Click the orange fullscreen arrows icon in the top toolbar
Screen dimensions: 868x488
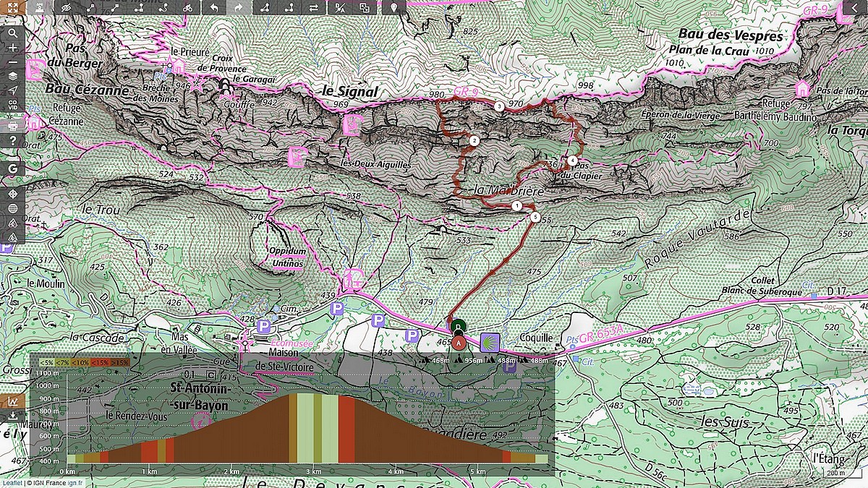coord(13,8)
